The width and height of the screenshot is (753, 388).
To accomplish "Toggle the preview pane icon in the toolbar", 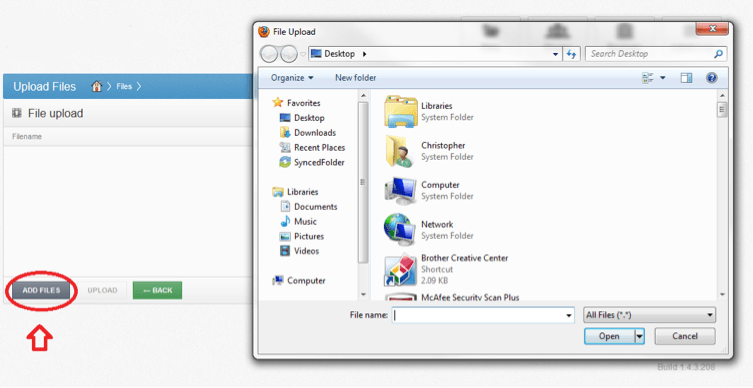I will click(686, 78).
